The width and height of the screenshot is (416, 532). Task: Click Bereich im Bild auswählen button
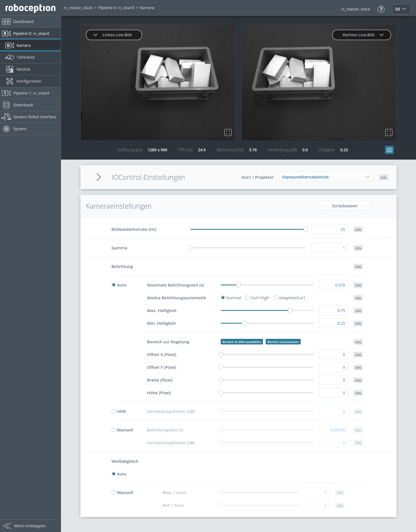242,342
